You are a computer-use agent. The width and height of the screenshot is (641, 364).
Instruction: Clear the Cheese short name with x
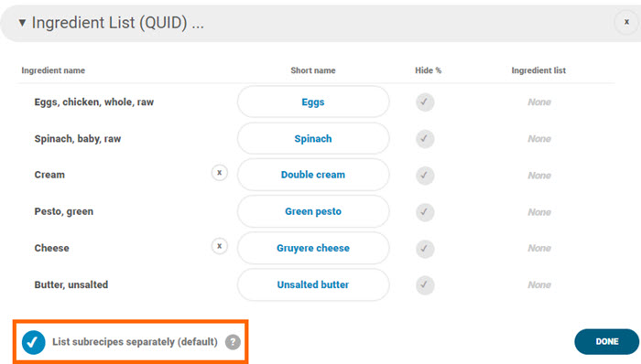coord(220,246)
